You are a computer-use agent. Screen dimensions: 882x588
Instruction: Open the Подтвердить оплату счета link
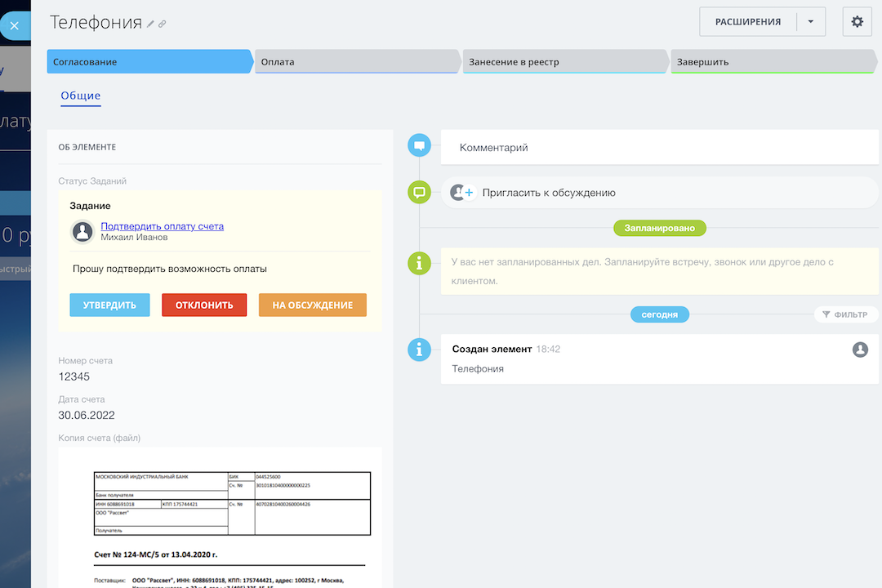pyautogui.click(x=162, y=226)
